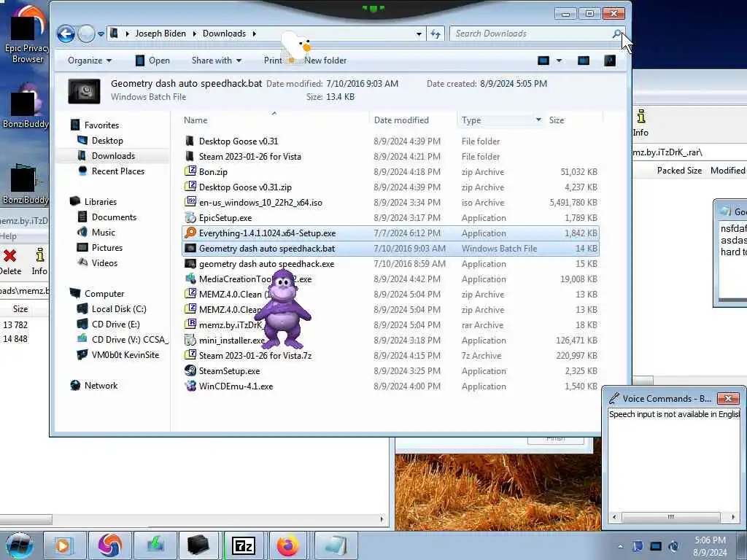The height and width of the screenshot is (560, 747).
Task: Select the Desktop Goose v0.31 folder icon
Action: (x=190, y=141)
